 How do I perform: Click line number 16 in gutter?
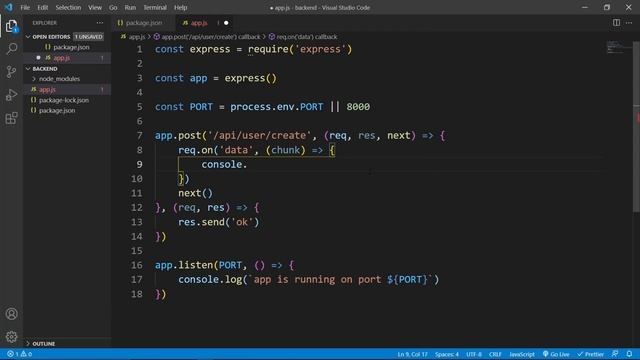[137, 265]
